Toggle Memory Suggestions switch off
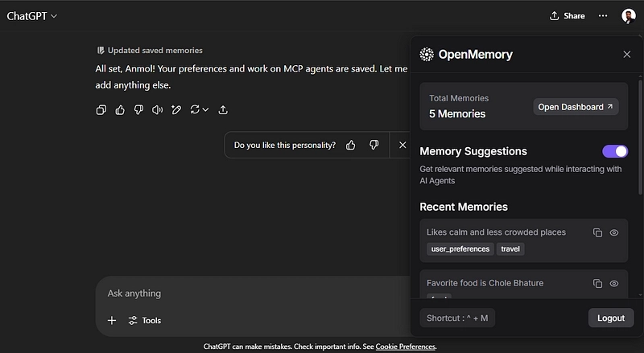The image size is (644, 353). click(615, 151)
